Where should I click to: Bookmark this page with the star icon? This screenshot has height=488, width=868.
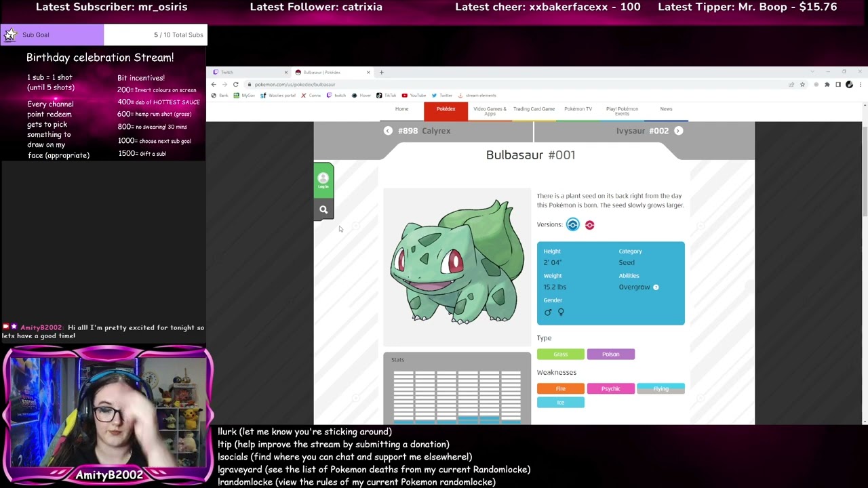802,85
